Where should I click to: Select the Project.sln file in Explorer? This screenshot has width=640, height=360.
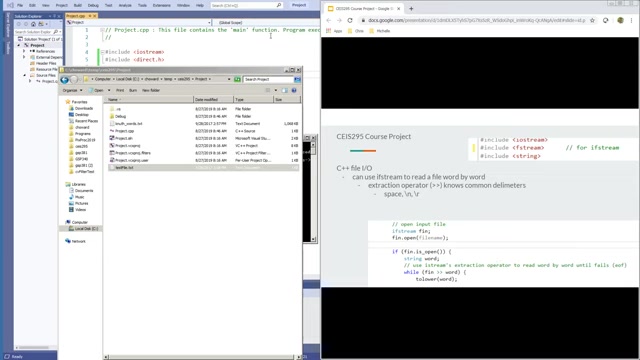[x=124, y=138]
